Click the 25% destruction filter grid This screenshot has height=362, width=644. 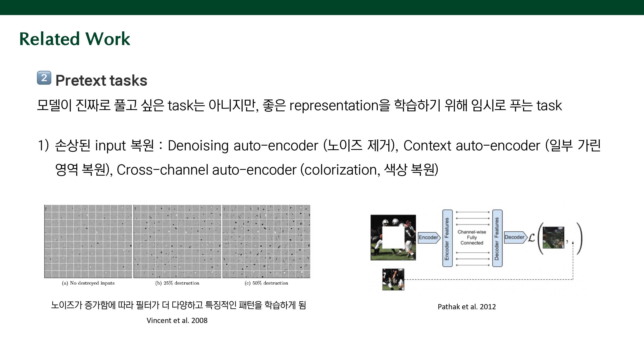[177, 241]
